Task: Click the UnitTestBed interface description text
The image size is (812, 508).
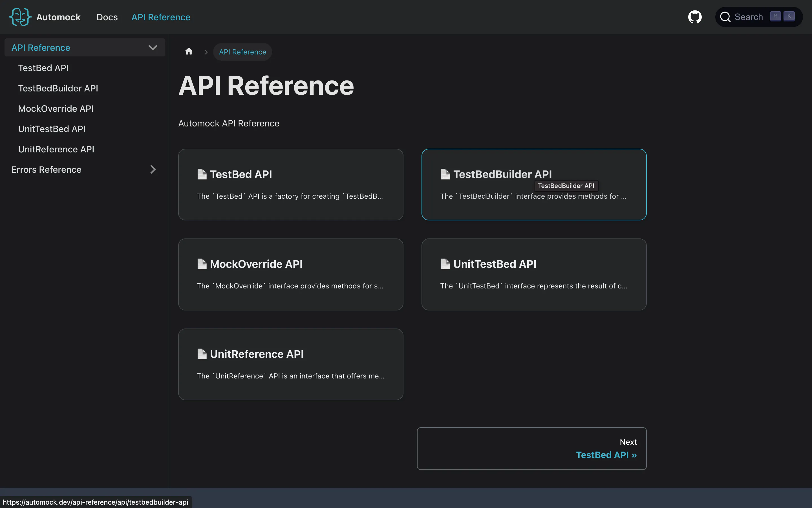Action: [x=533, y=286]
